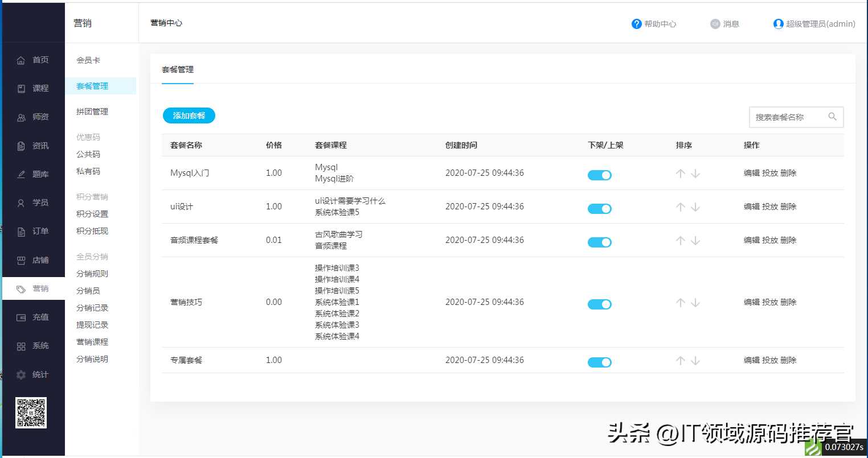Move 营销技巧 up in order
Image resolution: width=868 pixels, height=458 pixels.
[x=681, y=303]
